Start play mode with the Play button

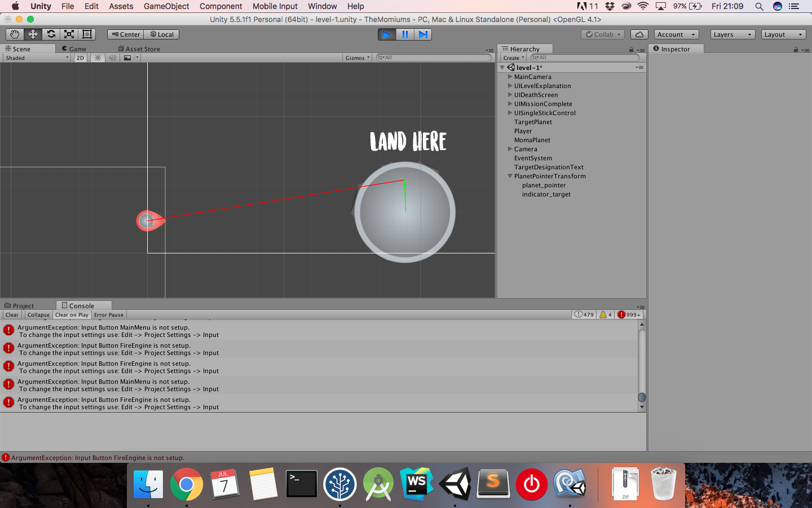[x=387, y=34]
